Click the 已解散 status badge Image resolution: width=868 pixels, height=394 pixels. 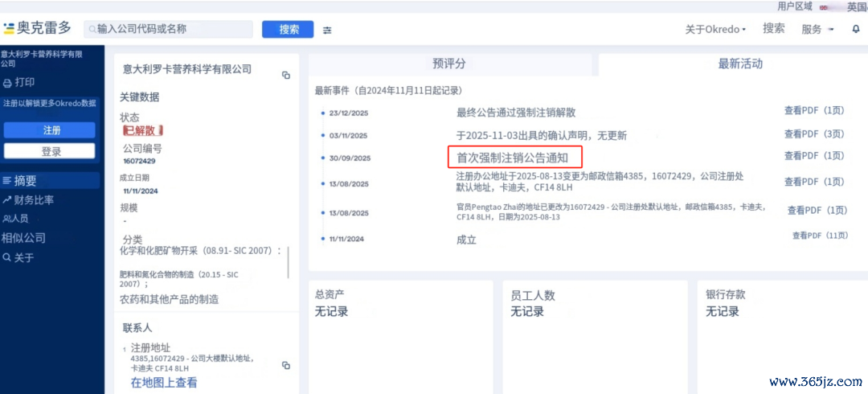coord(143,131)
